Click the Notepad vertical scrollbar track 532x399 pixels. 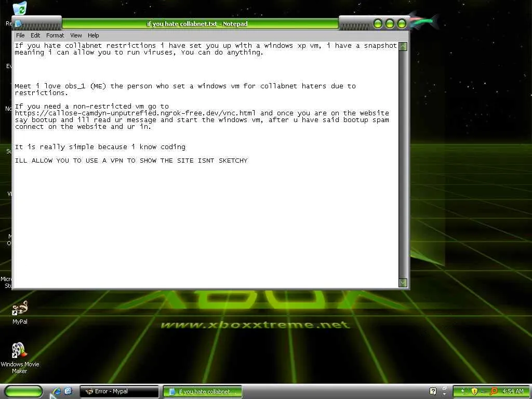click(x=403, y=165)
